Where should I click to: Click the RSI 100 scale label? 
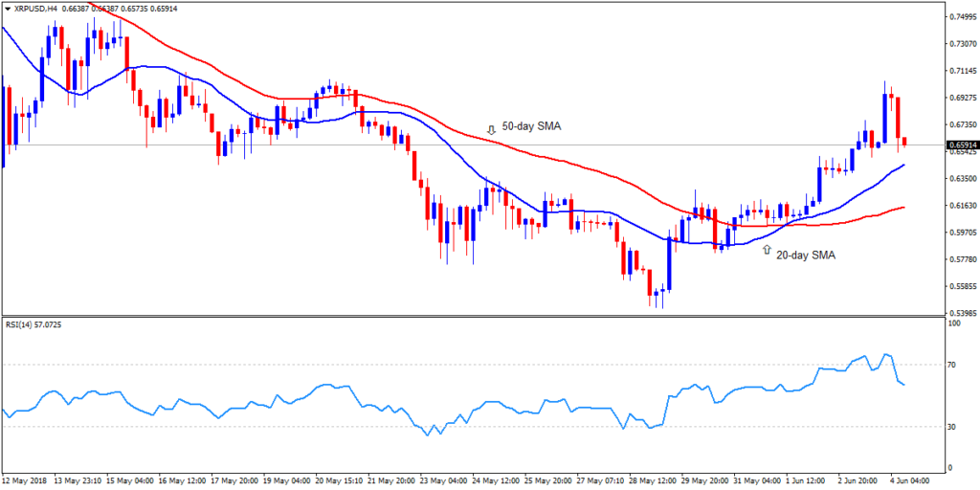click(953, 324)
